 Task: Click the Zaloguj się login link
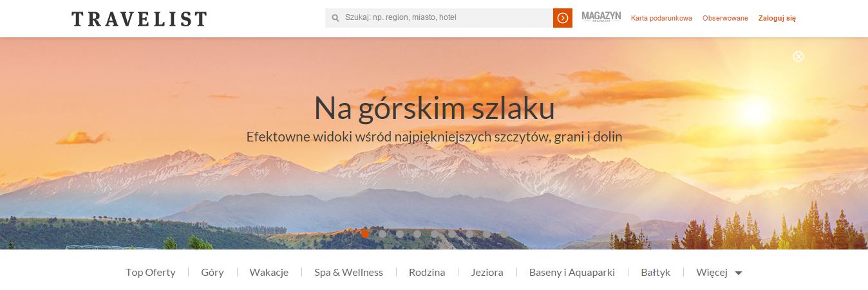[777, 18]
